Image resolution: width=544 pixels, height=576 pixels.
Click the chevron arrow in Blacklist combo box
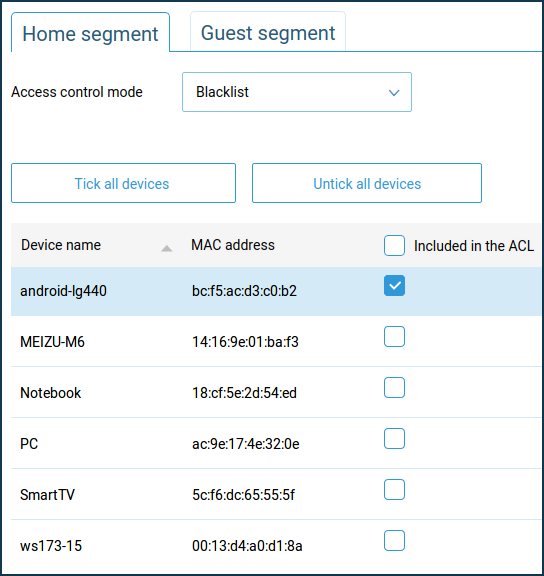click(394, 93)
